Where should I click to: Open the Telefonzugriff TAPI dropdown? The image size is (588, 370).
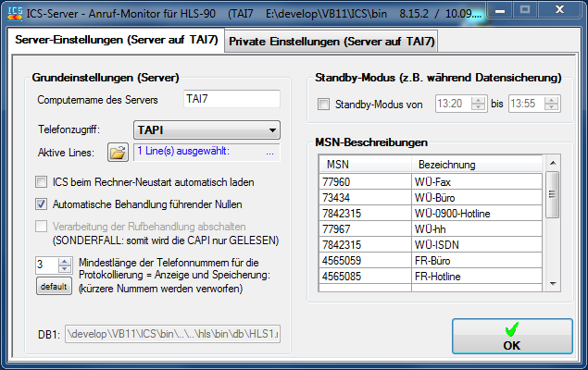206,129
